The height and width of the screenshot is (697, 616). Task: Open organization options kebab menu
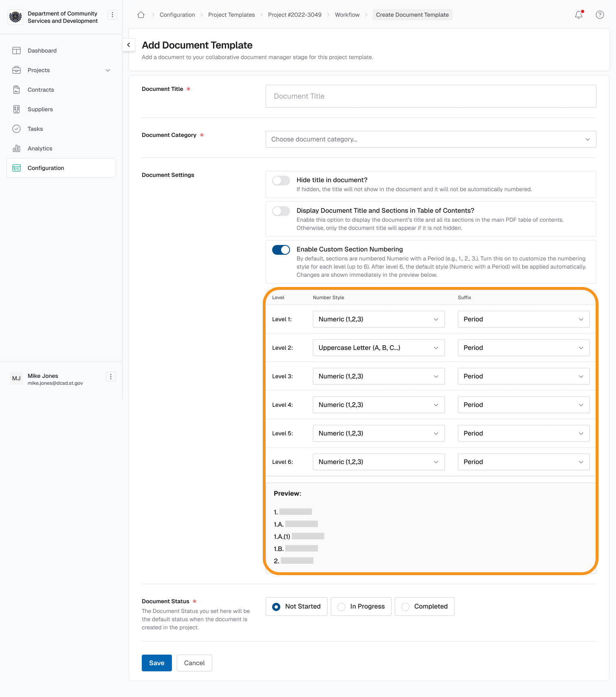(x=112, y=15)
